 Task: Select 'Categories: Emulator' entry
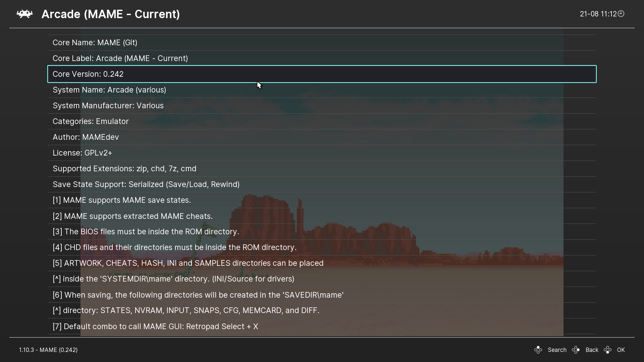(x=322, y=121)
